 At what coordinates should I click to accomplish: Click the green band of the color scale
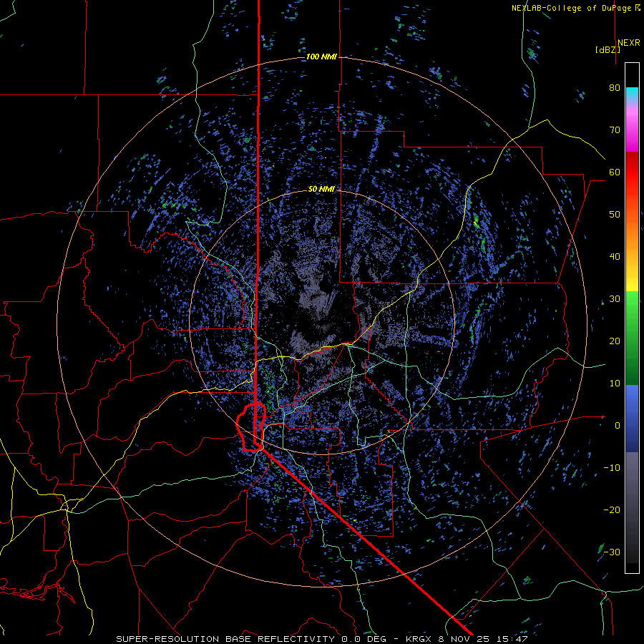pos(632,338)
